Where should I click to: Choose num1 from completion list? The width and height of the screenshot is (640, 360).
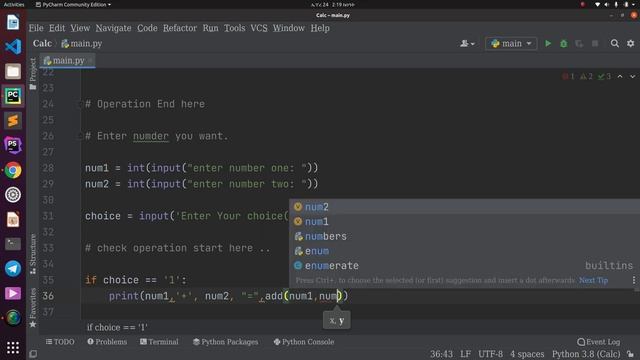pyautogui.click(x=464, y=221)
